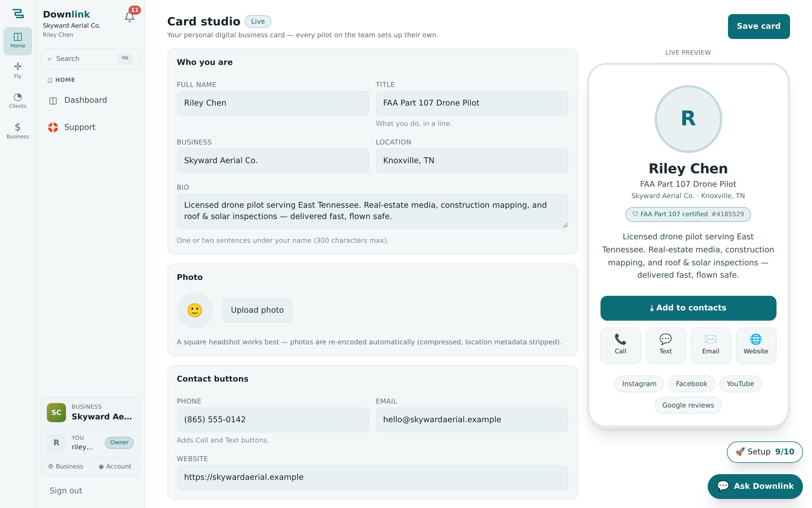Screen dimensions: 812x508
Task: Click the ⌘K shortcut badge
Action: tap(125, 58)
